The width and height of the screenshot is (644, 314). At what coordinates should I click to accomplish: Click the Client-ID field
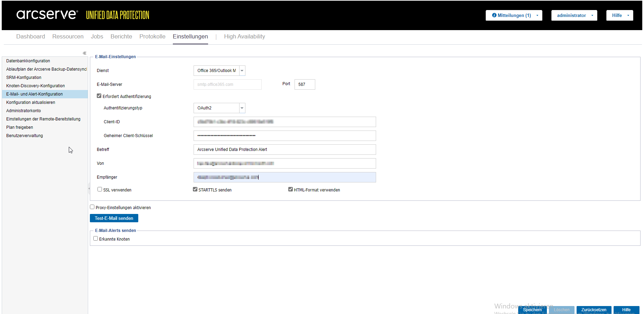click(x=285, y=122)
